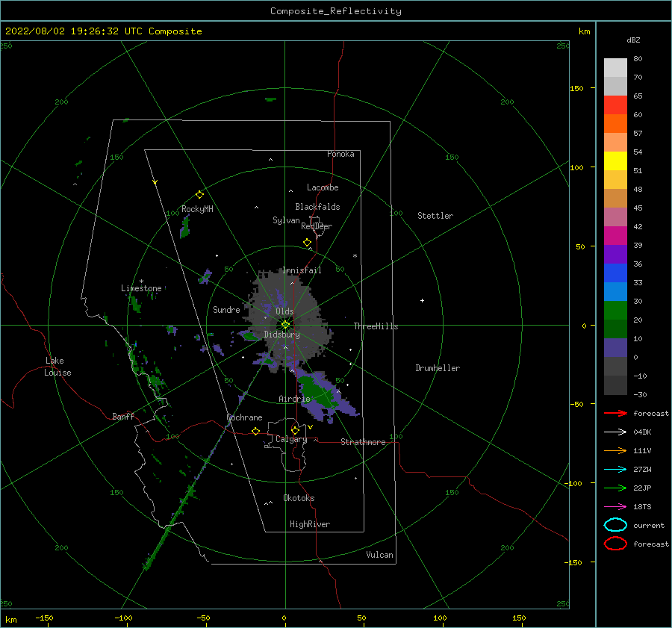
Task: Click the Composite_Reflectivity title
Action: pyautogui.click(x=335, y=11)
